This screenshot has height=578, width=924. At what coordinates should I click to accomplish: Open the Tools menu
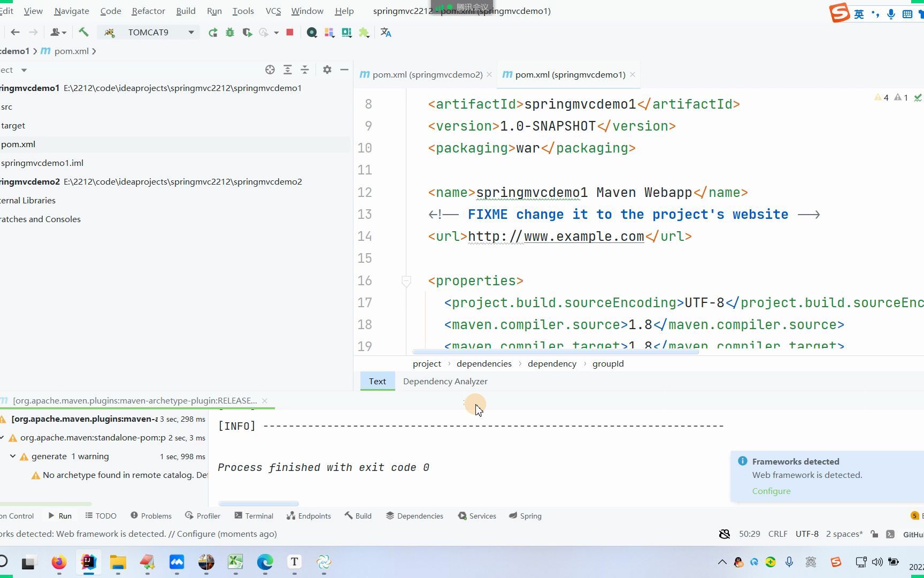(x=243, y=11)
